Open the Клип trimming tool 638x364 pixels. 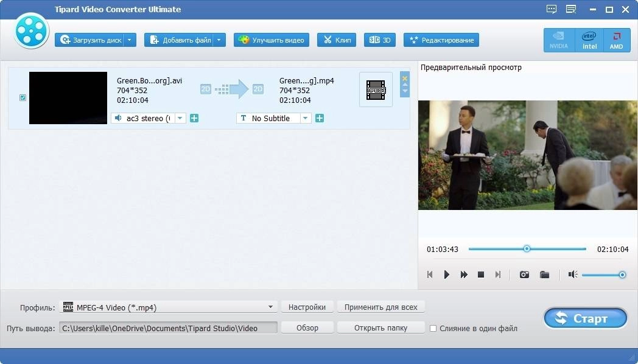pyautogui.click(x=337, y=40)
